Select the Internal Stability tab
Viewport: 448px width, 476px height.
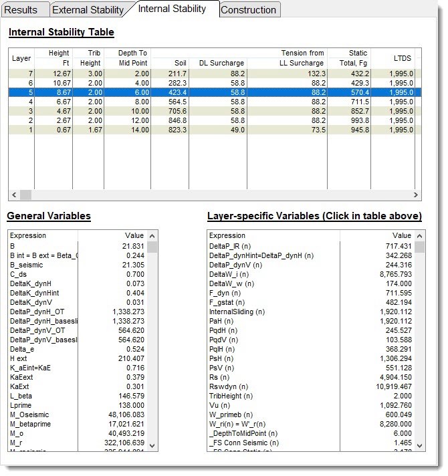point(174,9)
